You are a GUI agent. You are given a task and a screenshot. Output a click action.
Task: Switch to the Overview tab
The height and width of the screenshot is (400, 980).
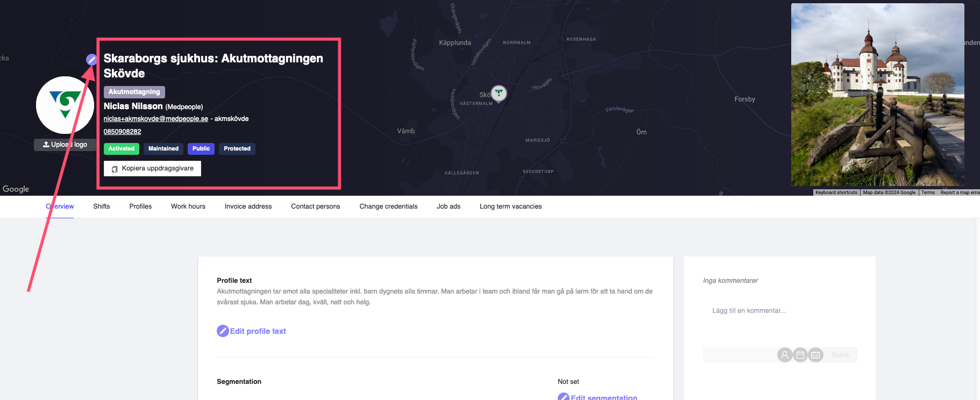(x=60, y=206)
